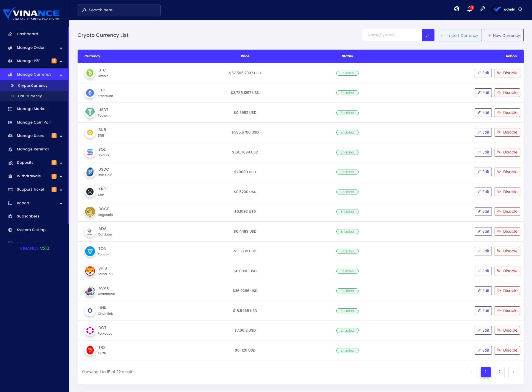Screen dimensions: 532x392
Task: Click the Toncoin logo
Action: [90, 251]
